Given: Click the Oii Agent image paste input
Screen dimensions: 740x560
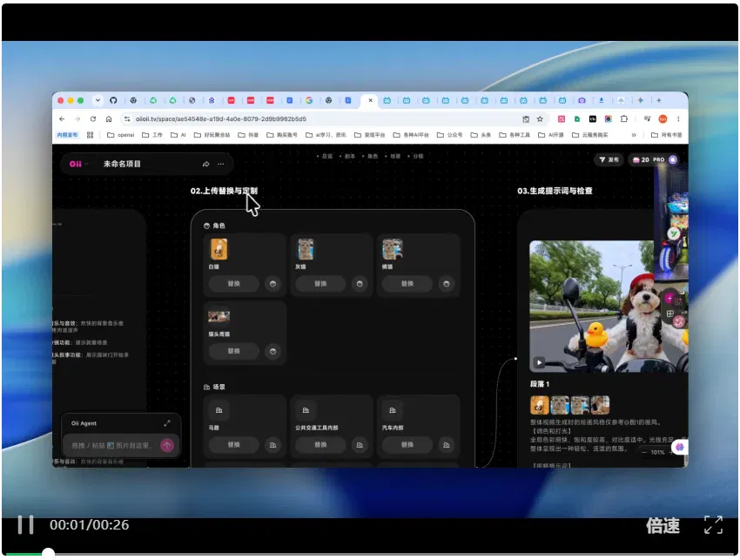Looking at the screenshot, I should (112, 445).
